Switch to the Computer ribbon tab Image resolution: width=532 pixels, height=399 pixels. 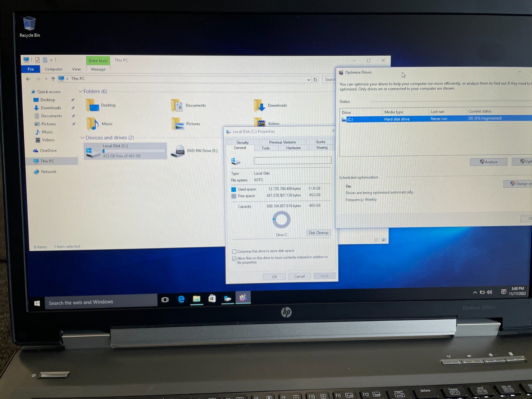(x=54, y=69)
